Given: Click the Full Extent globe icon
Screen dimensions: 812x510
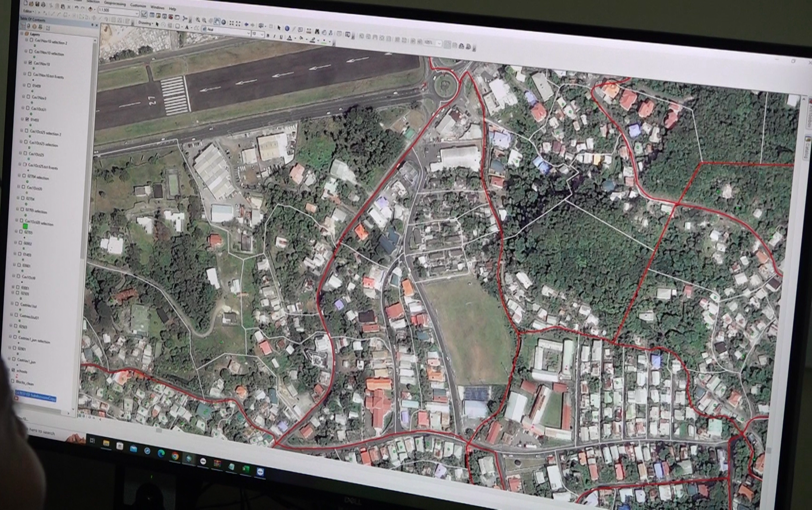Looking at the screenshot, I should 223,22.
